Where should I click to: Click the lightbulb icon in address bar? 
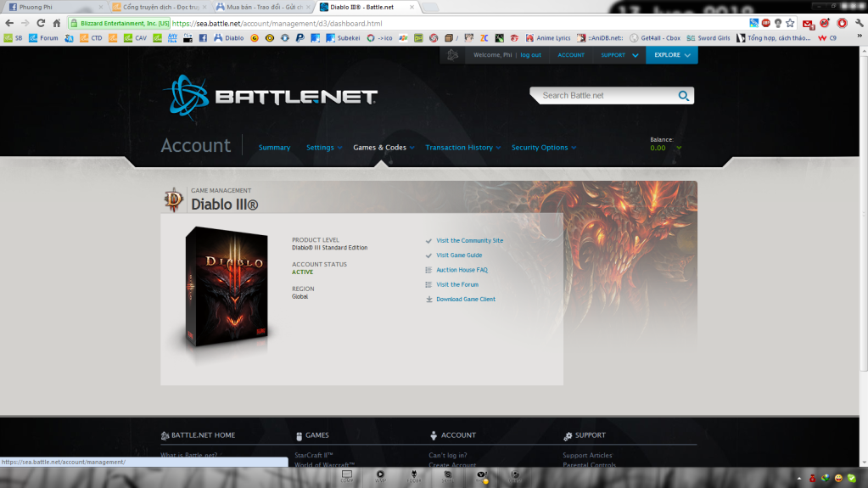point(778,23)
